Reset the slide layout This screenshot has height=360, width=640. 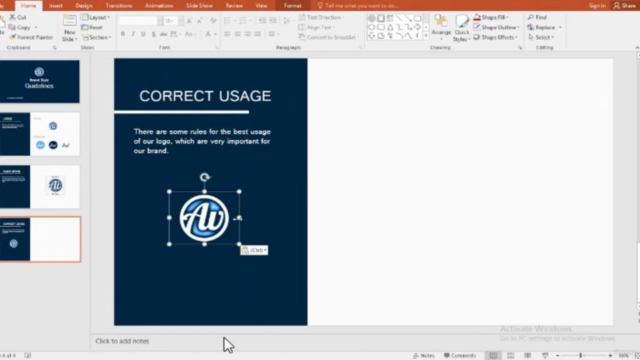(x=92, y=27)
